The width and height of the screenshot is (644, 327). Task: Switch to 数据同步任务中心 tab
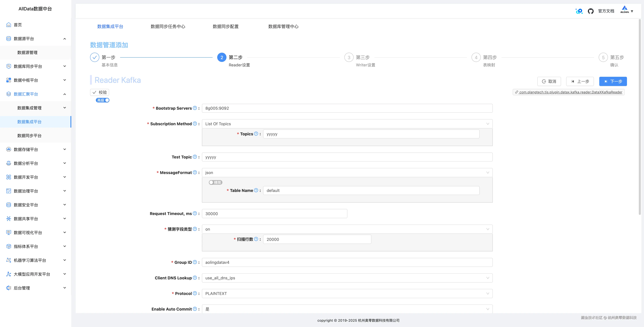[x=168, y=27]
